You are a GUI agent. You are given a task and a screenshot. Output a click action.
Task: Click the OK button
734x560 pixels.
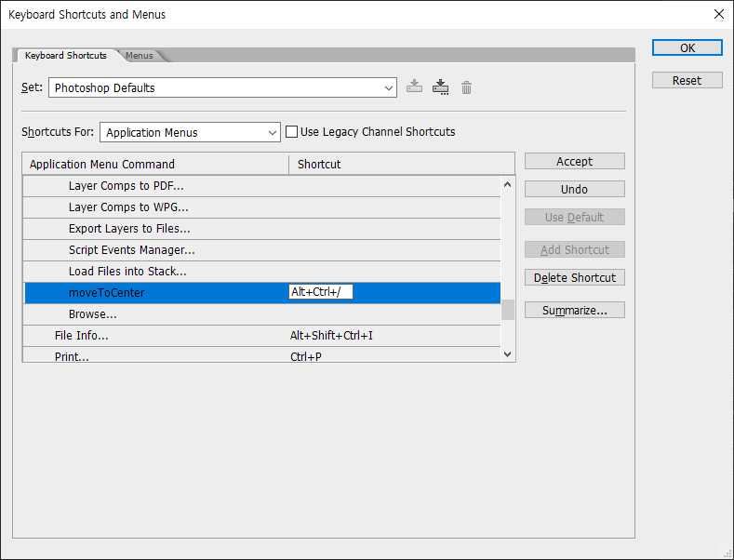point(687,47)
